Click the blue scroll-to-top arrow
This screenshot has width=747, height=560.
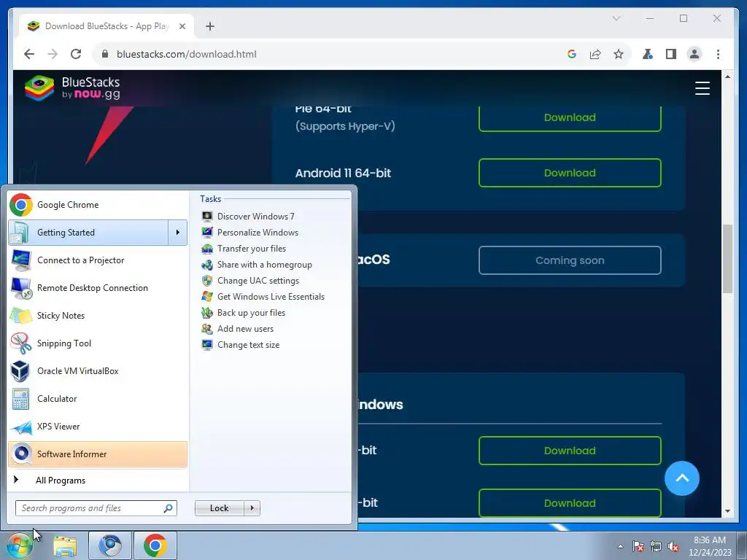point(682,478)
